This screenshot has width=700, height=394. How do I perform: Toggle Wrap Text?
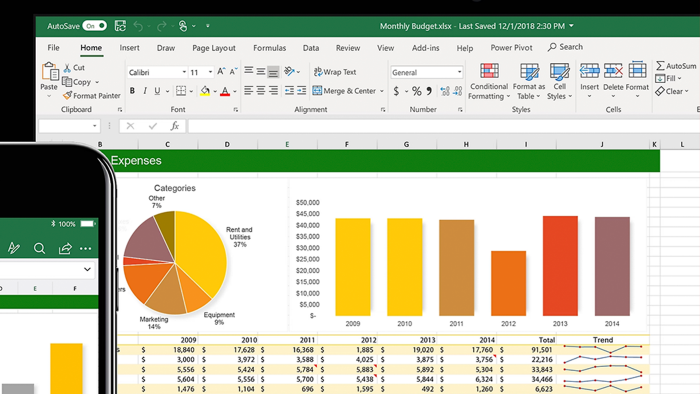click(x=335, y=71)
